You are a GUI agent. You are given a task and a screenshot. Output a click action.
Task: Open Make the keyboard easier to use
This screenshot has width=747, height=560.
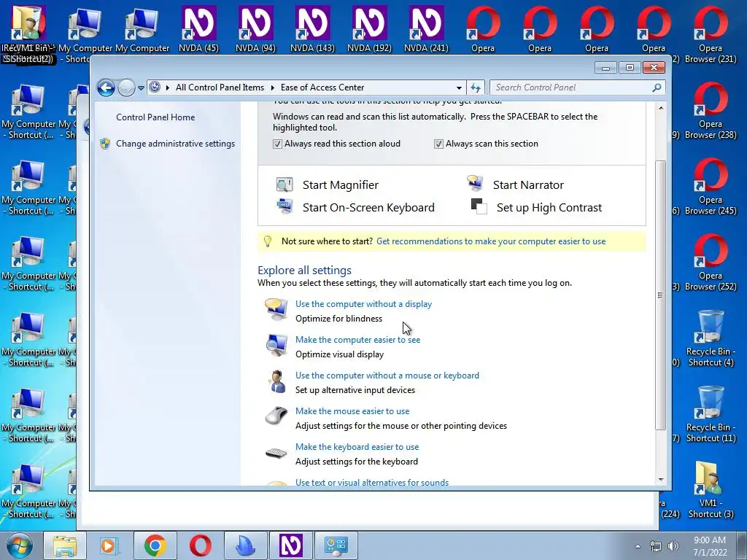pyautogui.click(x=357, y=447)
